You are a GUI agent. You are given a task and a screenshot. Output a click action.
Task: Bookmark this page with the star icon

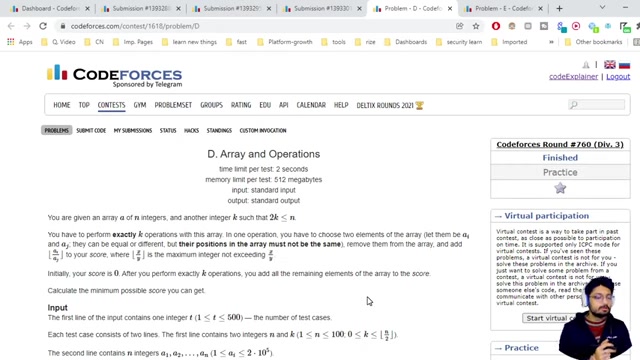476,26
